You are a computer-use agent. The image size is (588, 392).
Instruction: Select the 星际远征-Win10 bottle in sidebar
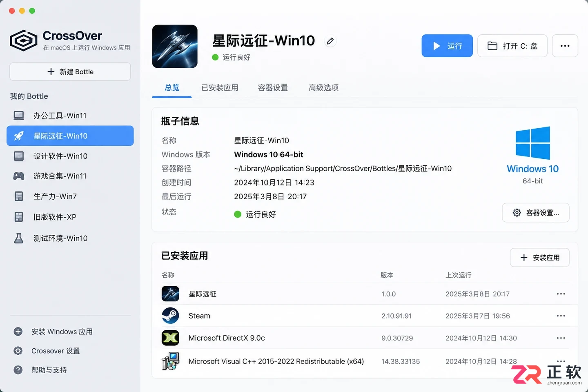tap(70, 136)
